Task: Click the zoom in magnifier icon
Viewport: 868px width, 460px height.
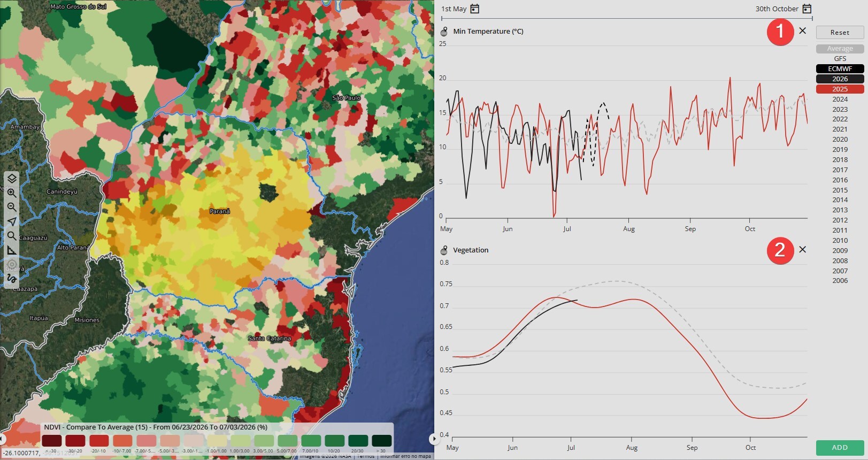Action: click(x=12, y=193)
